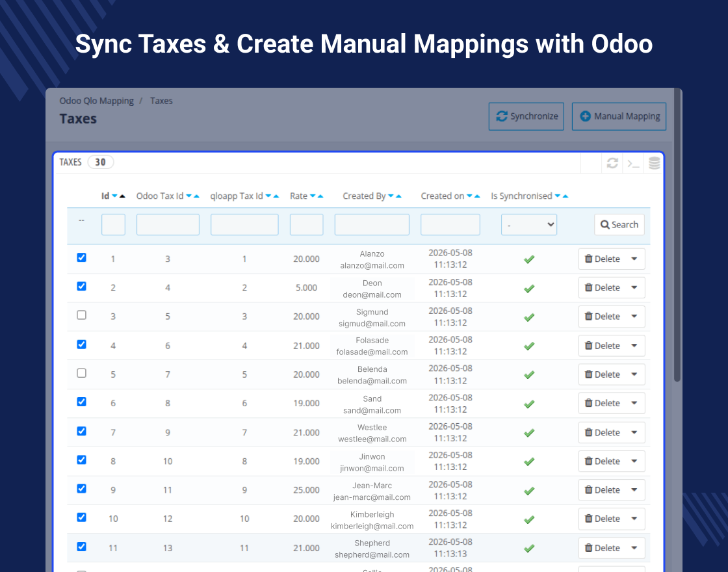728x572 pixels.
Task: Expand Delete options for Jinwon row
Action: [634, 461]
